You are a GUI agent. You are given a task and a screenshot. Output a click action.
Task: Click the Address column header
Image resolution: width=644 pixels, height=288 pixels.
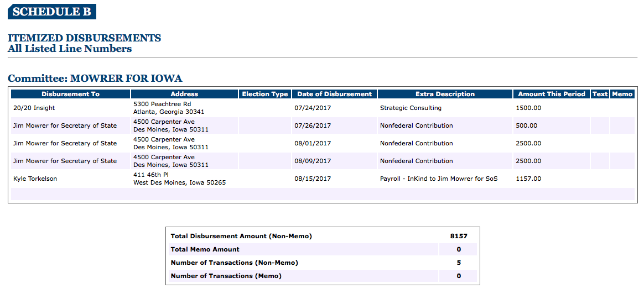[184, 94]
